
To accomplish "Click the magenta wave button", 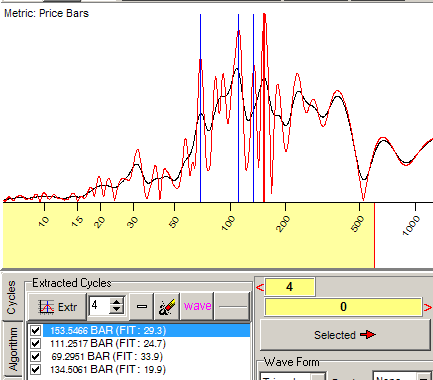I will pos(197,306).
